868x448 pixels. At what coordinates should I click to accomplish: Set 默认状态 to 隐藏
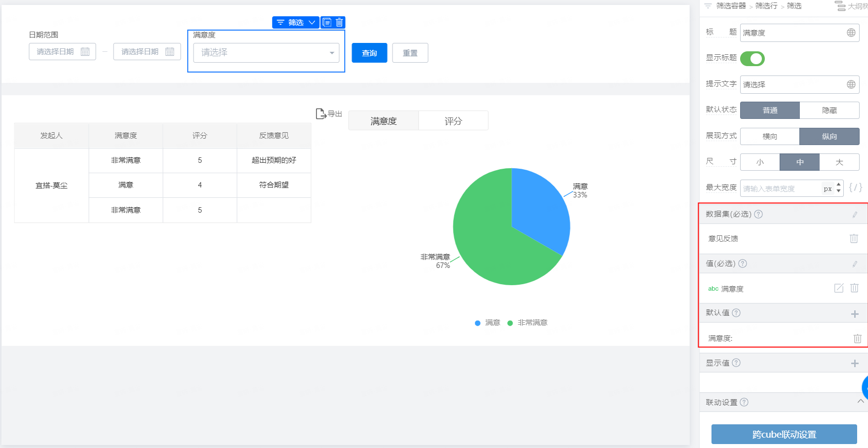click(829, 110)
